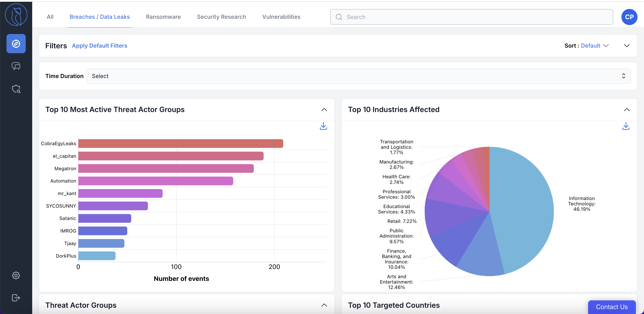Select Breaches / Data Leaks tab
644x314 pixels.
(100, 17)
